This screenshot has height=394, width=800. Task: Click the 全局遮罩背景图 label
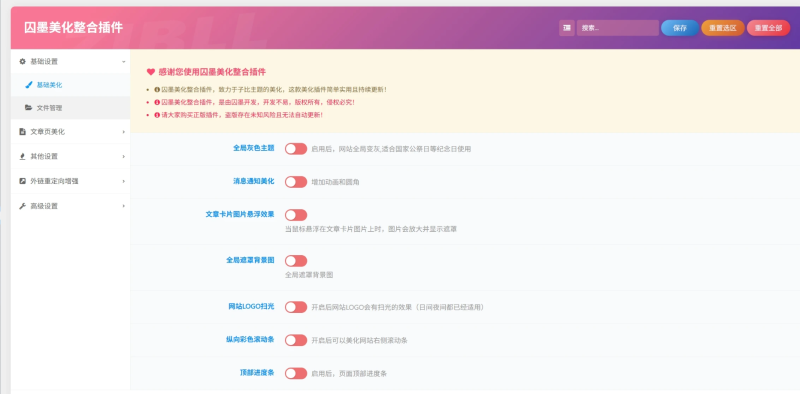click(x=250, y=260)
